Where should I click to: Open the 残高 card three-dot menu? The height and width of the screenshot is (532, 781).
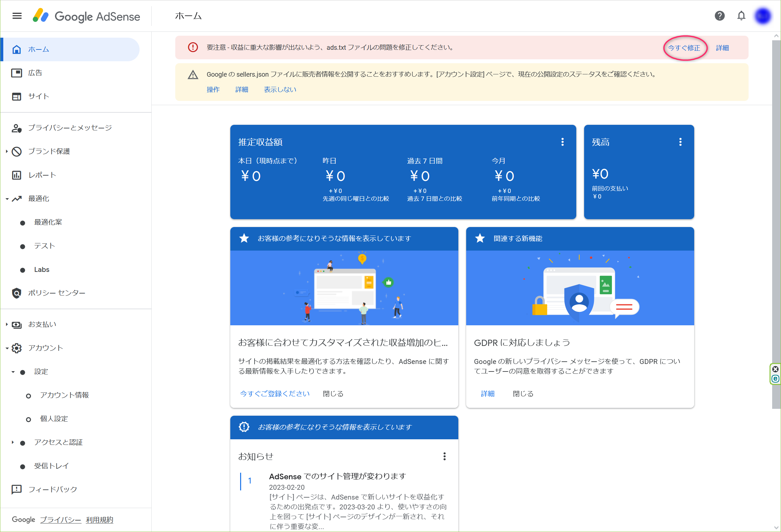pyautogui.click(x=680, y=142)
